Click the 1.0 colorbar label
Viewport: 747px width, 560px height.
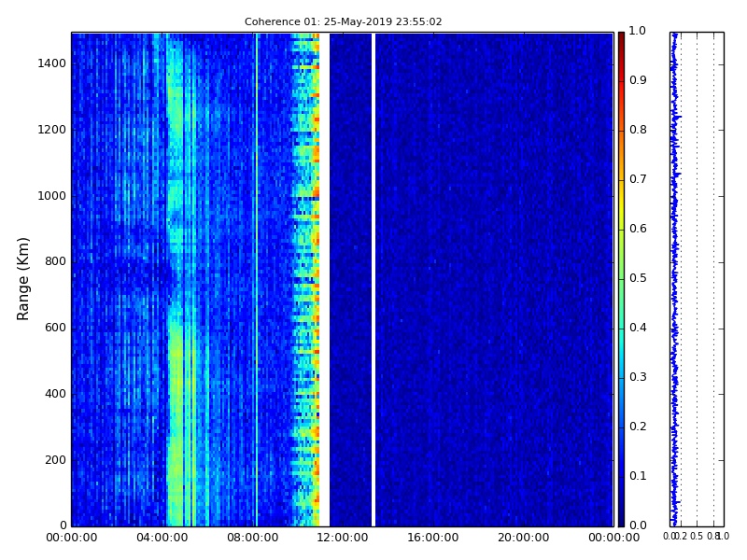tap(638, 31)
